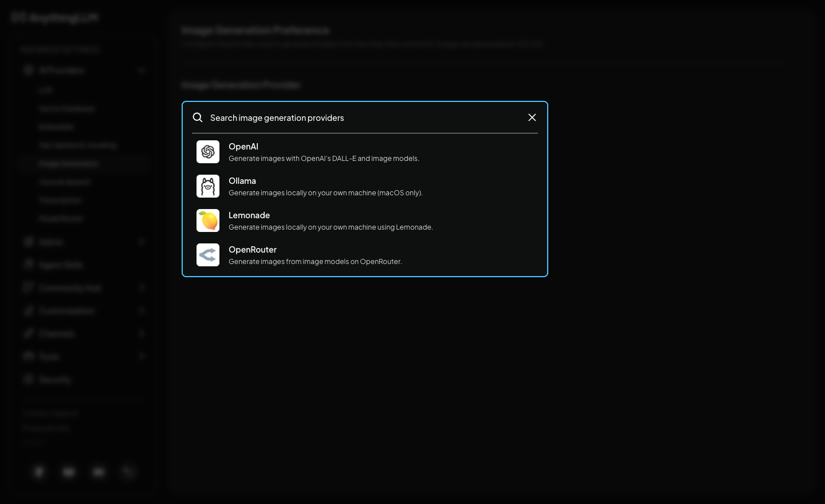Close the provider search dropdown with X

(532, 117)
